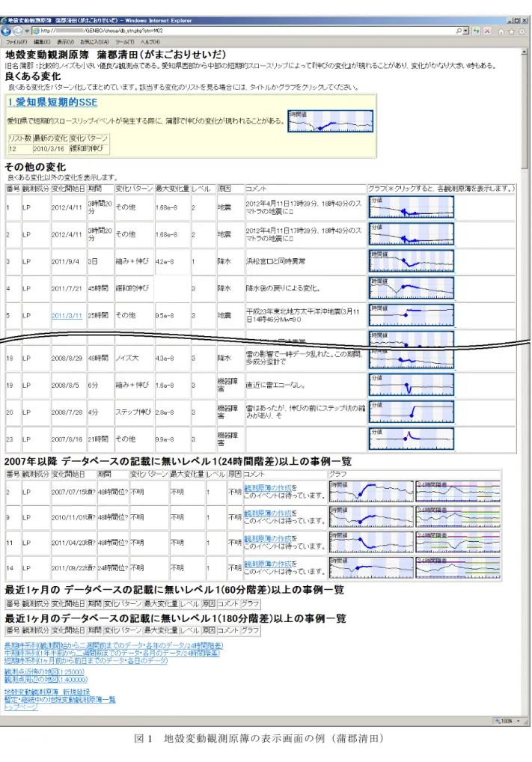Click 観測原簿の作成 link in row 2011/04/23頃
532x762 pixels.
point(267,538)
